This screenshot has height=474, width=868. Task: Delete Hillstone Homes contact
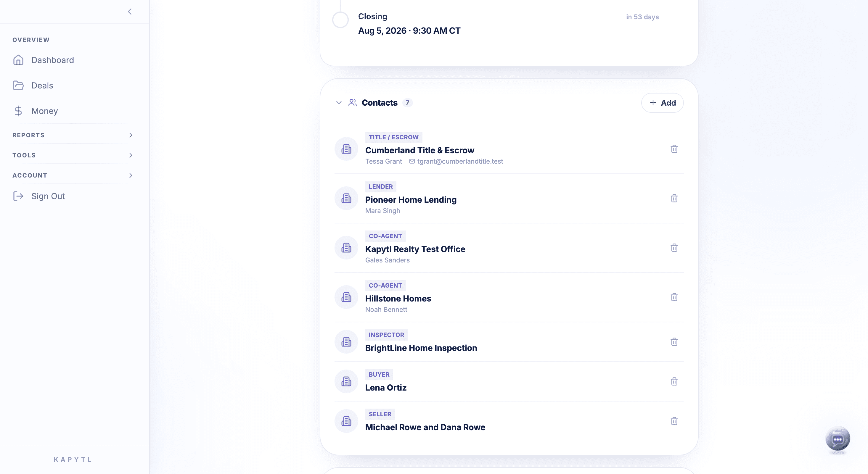coord(674,297)
